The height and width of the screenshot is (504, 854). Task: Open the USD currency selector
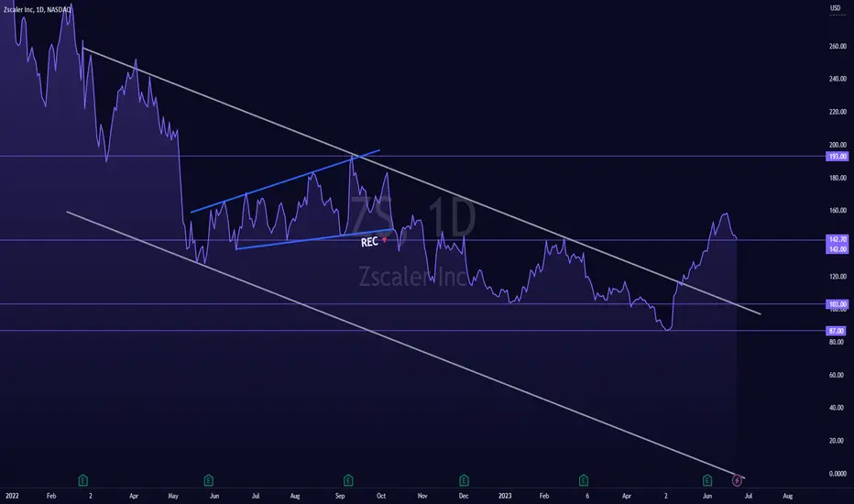tap(836, 7)
